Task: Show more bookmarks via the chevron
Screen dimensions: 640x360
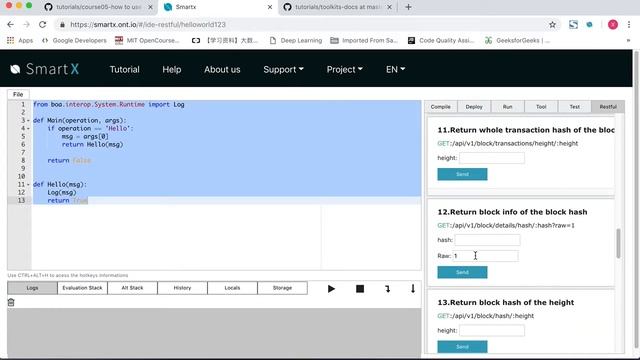Action: [628, 40]
